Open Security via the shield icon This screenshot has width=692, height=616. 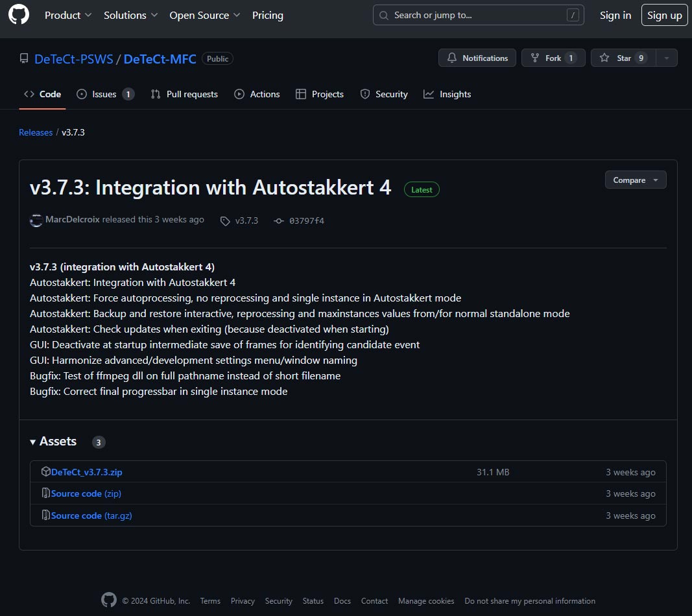365,94
